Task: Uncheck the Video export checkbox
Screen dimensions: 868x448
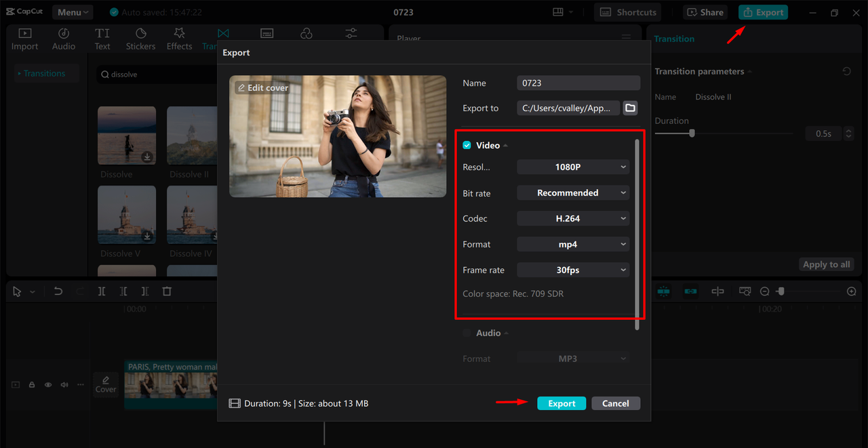Action: (x=467, y=146)
